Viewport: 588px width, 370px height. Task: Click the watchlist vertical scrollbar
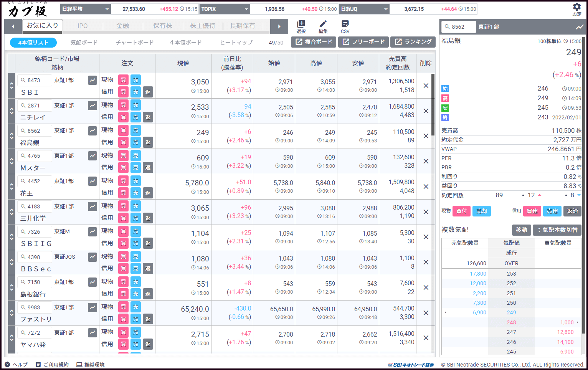pyautogui.click(x=433, y=104)
